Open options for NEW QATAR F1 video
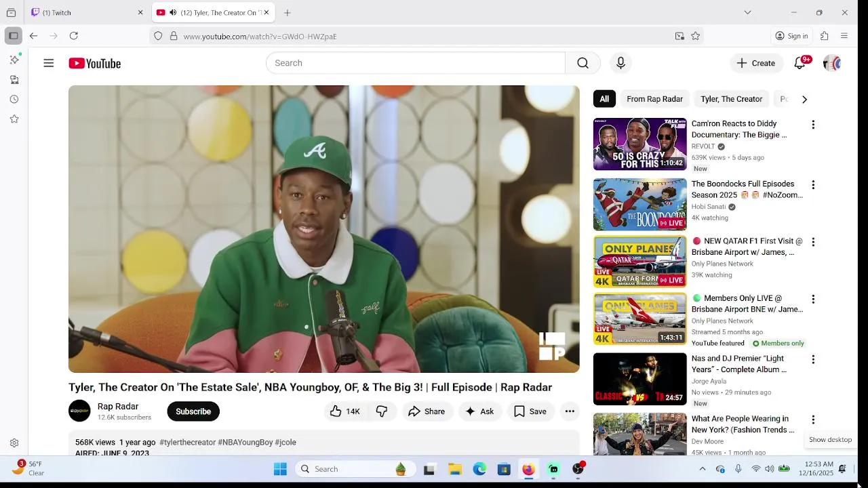 813,242
